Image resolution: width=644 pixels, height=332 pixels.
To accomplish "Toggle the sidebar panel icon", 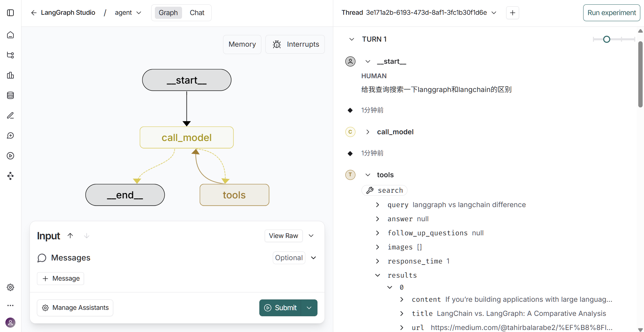I will tap(10, 13).
